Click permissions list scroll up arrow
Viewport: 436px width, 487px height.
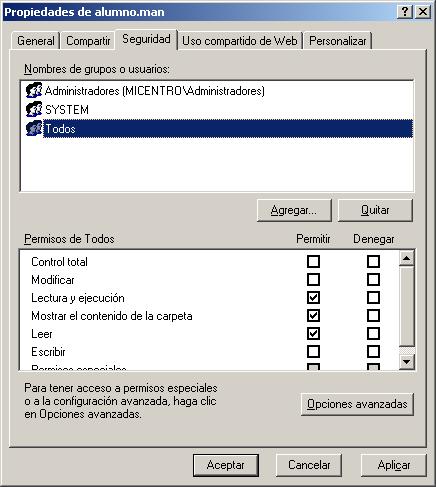(407, 258)
